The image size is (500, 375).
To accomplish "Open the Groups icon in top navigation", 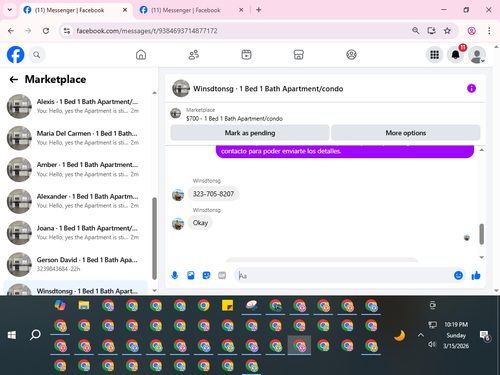I will 351,55.
